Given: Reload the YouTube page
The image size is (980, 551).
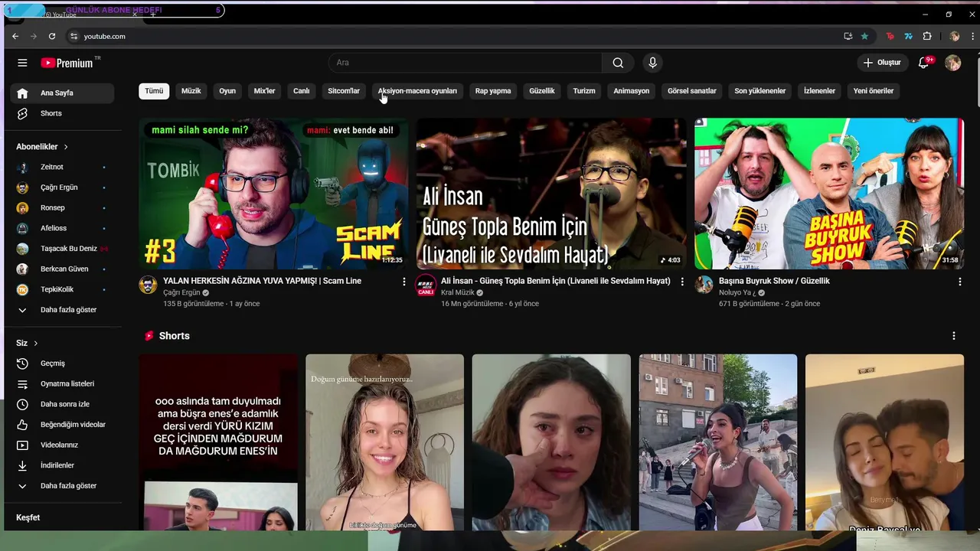Looking at the screenshot, I should (x=51, y=36).
